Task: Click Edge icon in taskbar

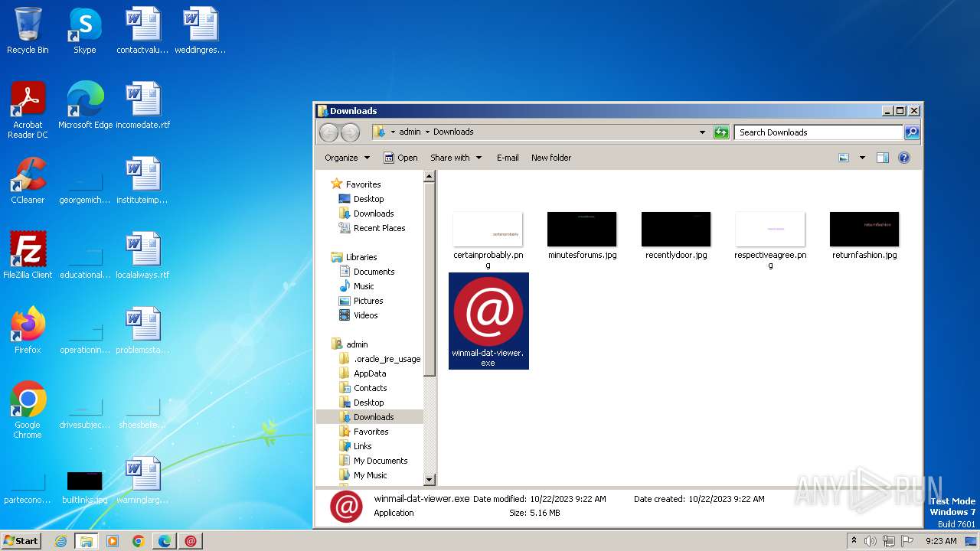Action: point(165,541)
